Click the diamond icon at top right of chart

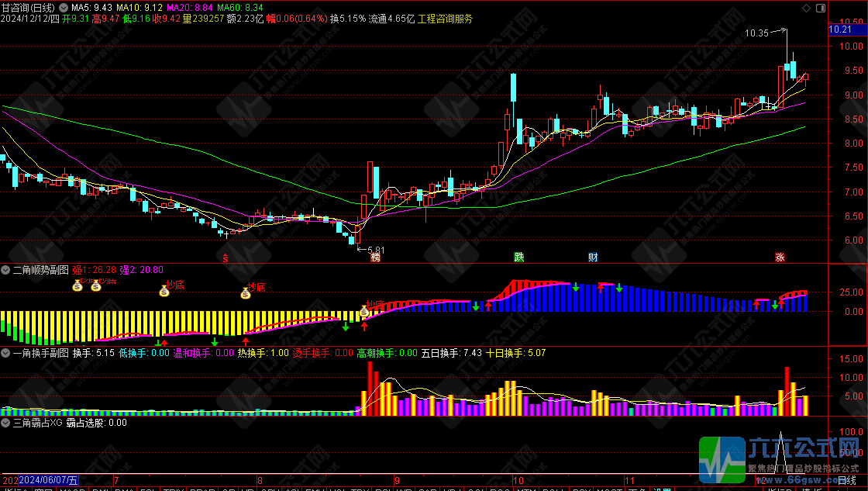coord(807,8)
